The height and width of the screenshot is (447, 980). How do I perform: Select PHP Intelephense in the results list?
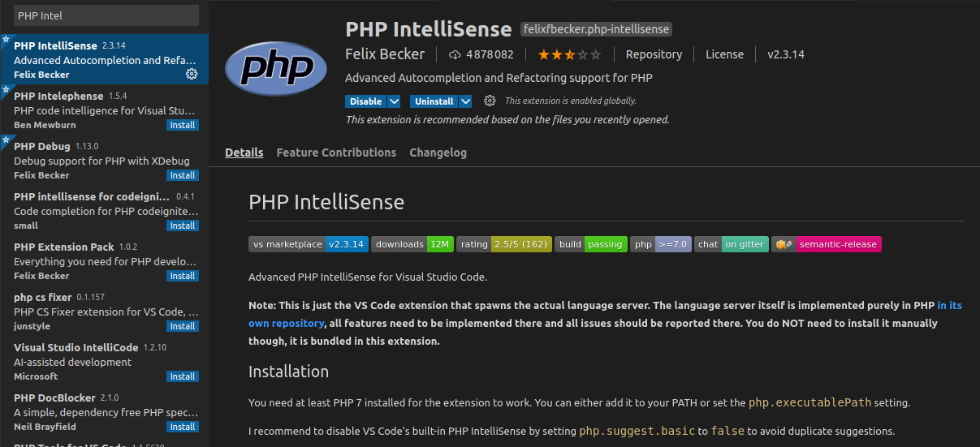(104, 110)
